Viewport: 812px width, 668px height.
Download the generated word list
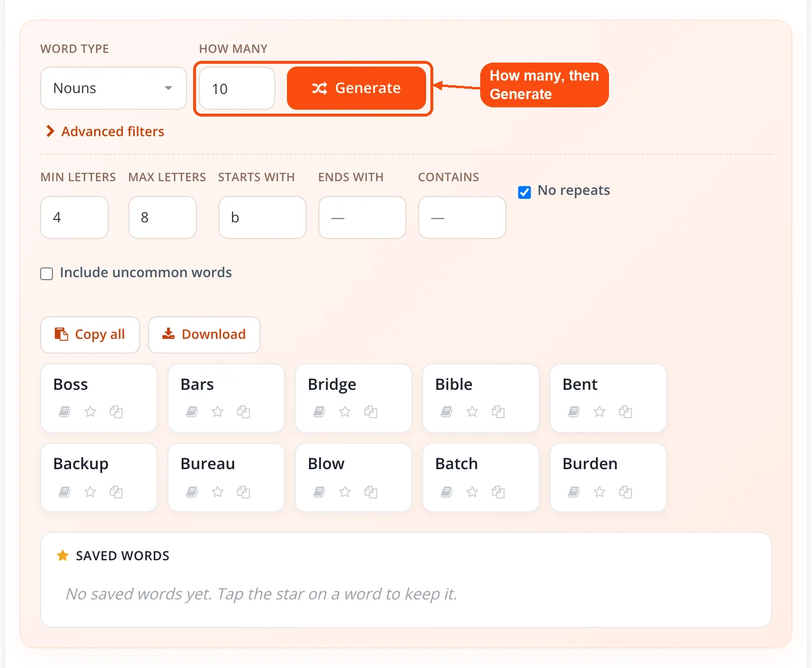pos(204,335)
